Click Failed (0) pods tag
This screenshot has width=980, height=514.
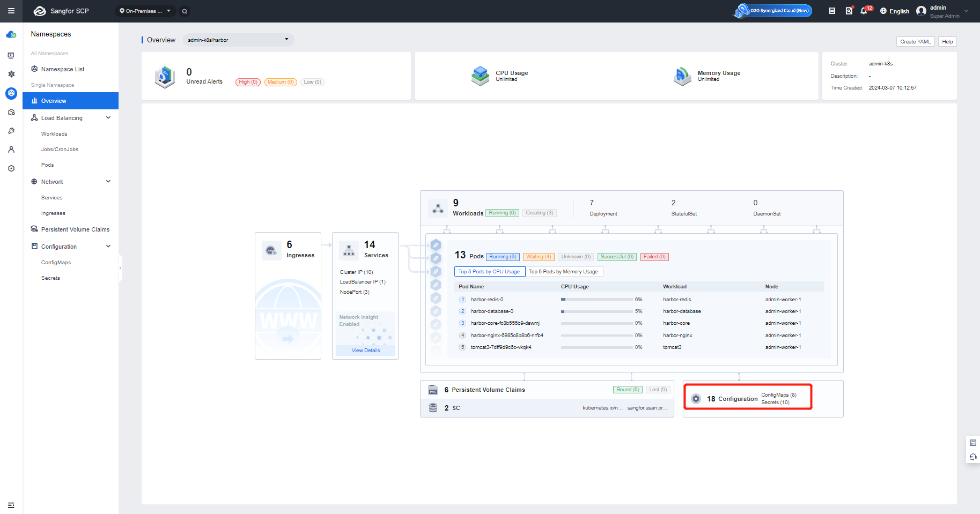pyautogui.click(x=654, y=257)
